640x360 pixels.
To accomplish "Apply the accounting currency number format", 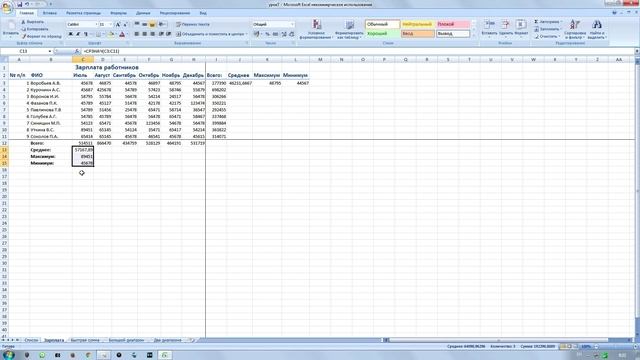I will click(257, 34).
